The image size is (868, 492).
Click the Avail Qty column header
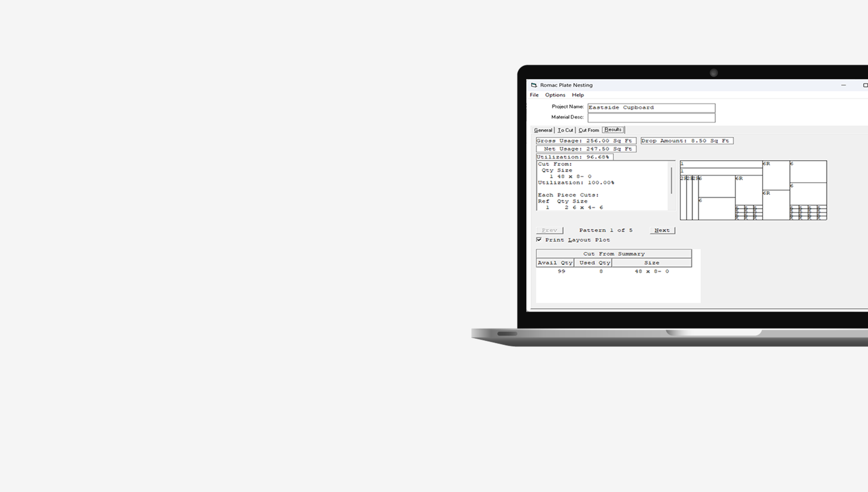coord(555,263)
